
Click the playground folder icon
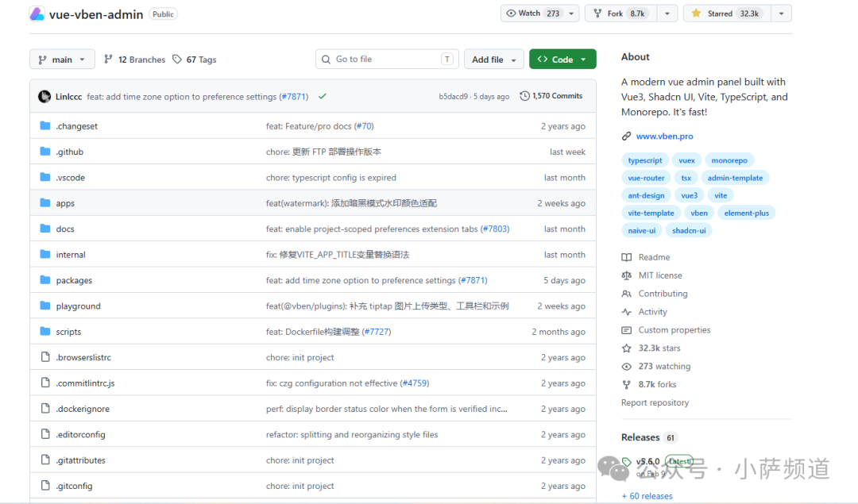pos(45,306)
